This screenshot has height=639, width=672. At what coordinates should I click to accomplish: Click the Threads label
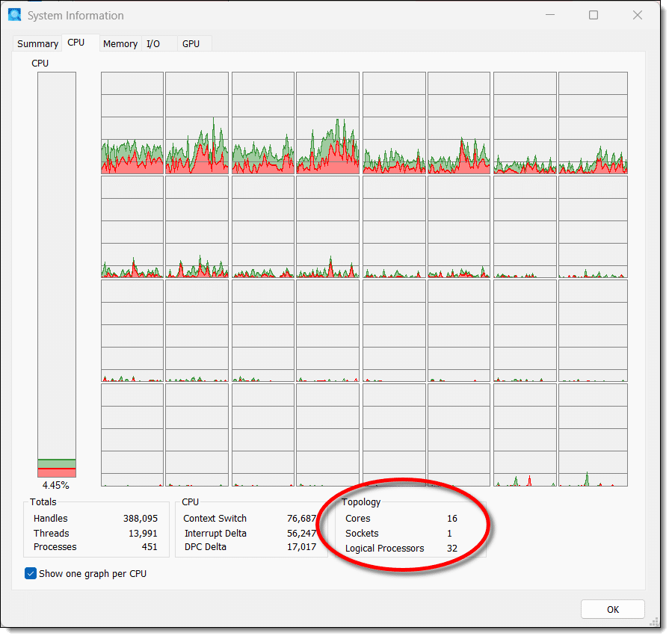[52, 533]
